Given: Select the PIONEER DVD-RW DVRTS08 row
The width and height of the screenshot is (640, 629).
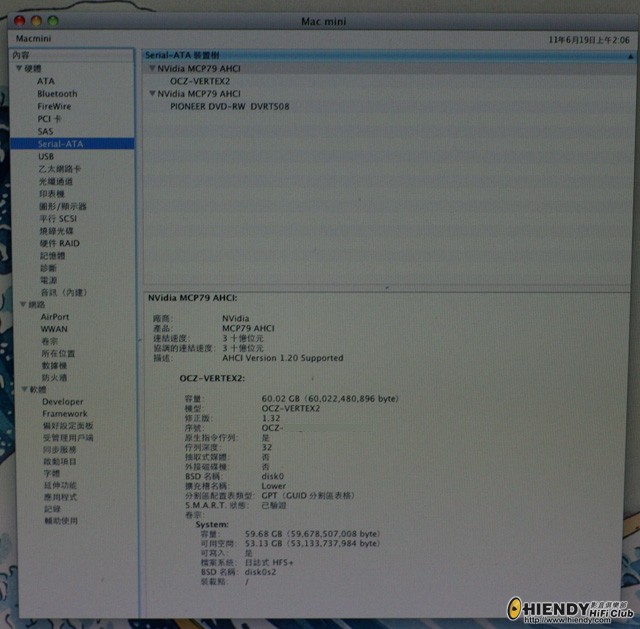Looking at the screenshot, I should click(x=230, y=107).
